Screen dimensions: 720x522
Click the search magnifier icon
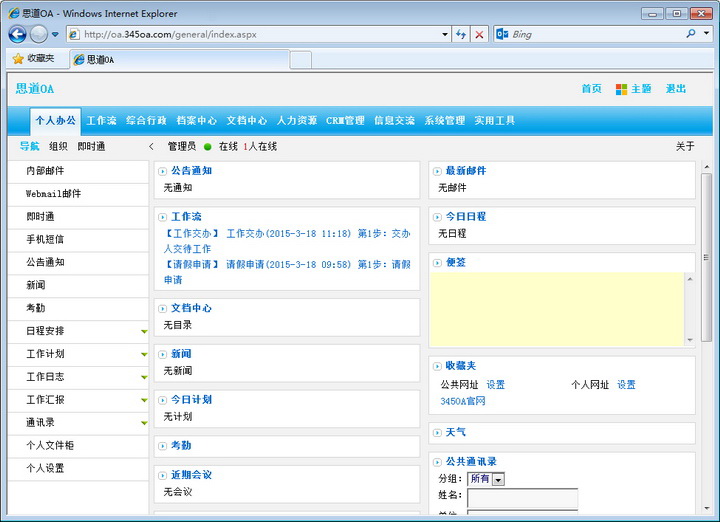[x=691, y=34]
